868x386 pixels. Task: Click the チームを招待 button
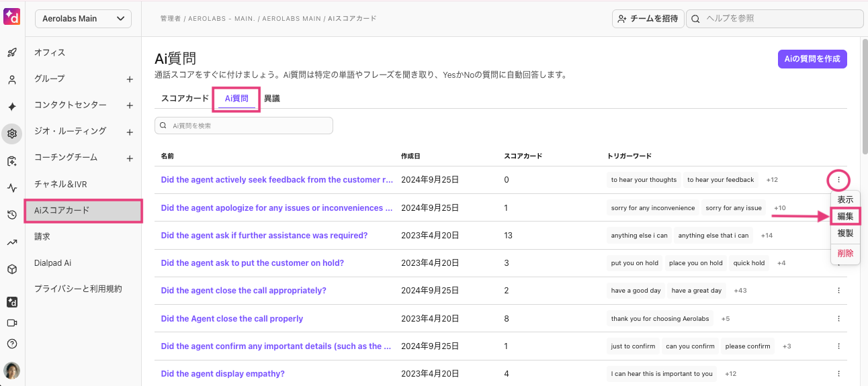(648, 19)
